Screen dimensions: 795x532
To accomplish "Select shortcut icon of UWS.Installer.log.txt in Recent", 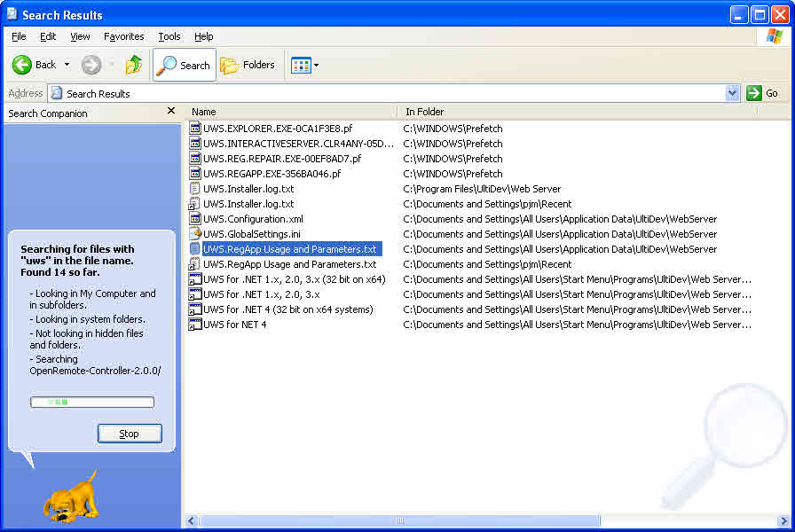I will (x=194, y=204).
